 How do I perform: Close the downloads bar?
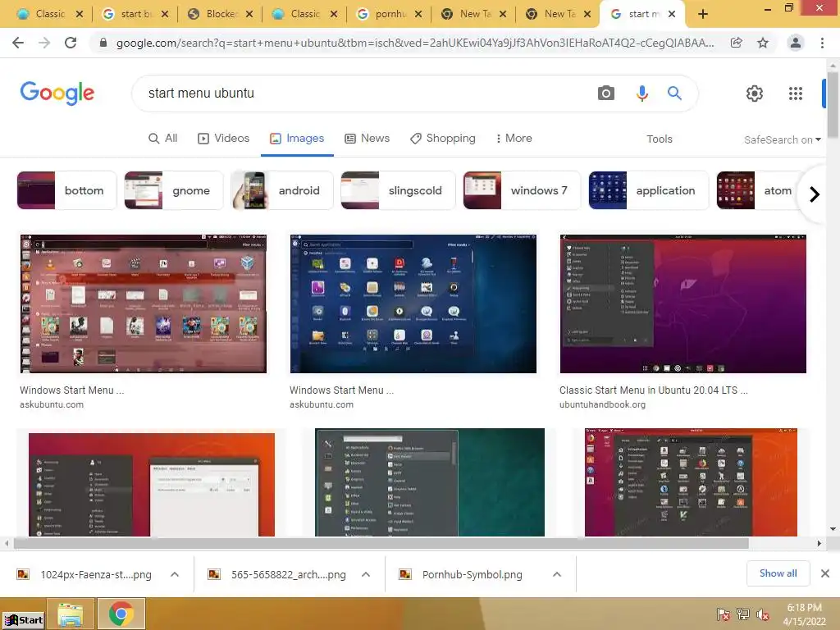coord(825,573)
